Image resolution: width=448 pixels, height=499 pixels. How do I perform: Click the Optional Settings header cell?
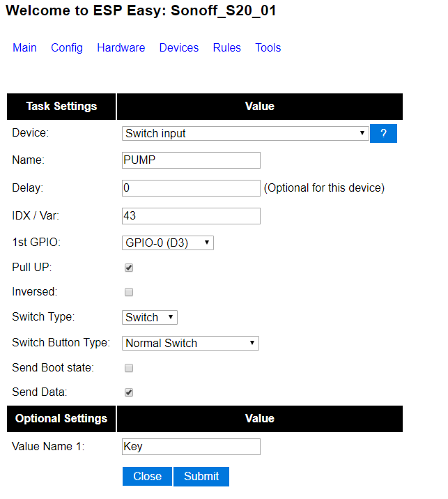(61, 419)
